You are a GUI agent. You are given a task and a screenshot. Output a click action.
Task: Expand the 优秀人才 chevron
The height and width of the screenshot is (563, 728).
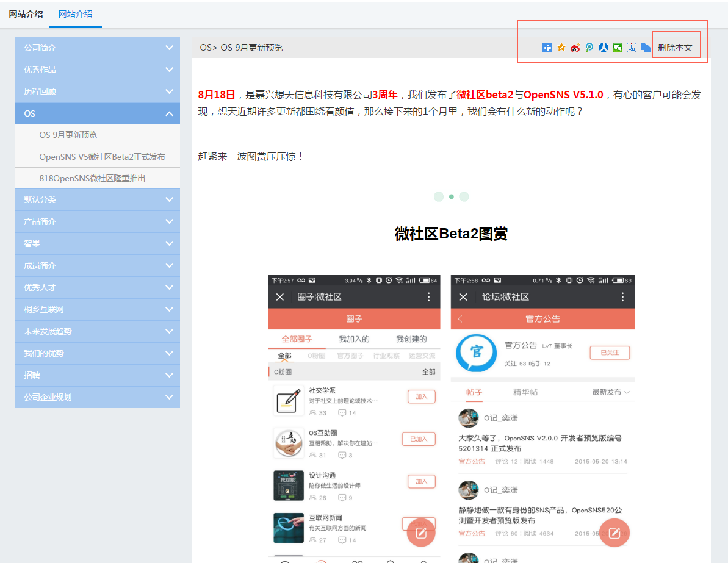tap(169, 287)
